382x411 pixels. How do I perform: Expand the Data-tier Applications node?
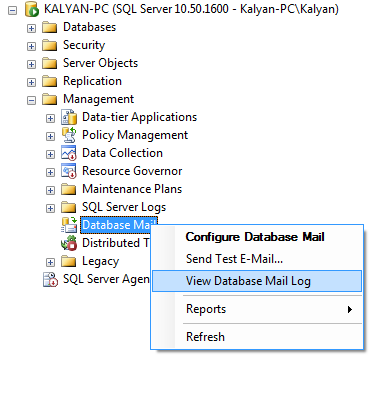(50, 119)
